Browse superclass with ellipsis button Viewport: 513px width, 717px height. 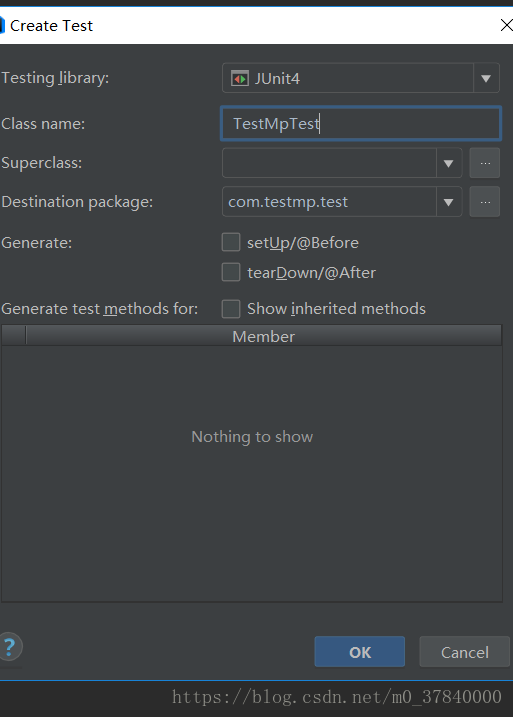coord(485,163)
